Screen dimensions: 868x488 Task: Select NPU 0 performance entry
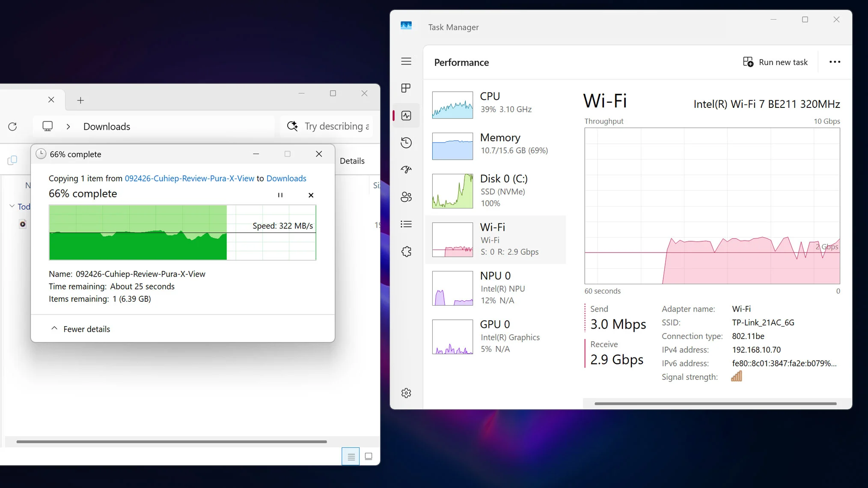point(496,288)
